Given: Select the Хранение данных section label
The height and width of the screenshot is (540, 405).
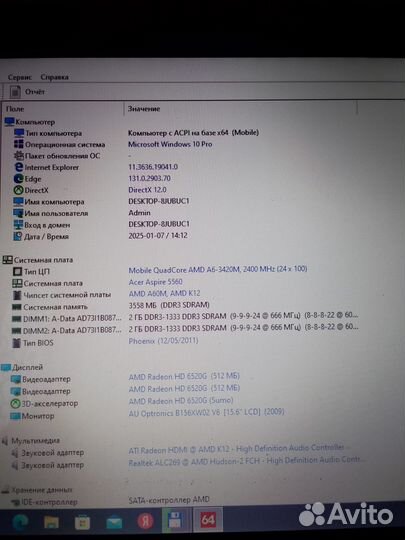Looking at the screenshot, I should (x=42, y=490).
